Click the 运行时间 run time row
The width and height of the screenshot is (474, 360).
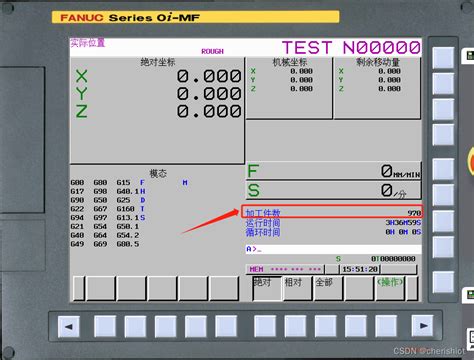(333, 223)
